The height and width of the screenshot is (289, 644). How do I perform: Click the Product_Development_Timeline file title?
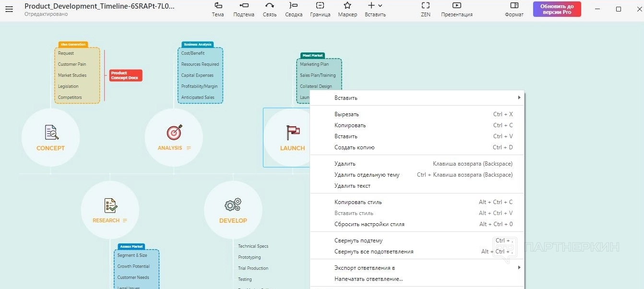pyautogui.click(x=100, y=6)
